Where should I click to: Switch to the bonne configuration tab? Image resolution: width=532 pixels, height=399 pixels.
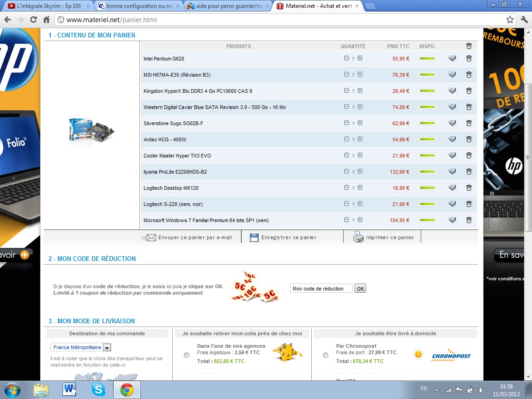pyautogui.click(x=137, y=6)
